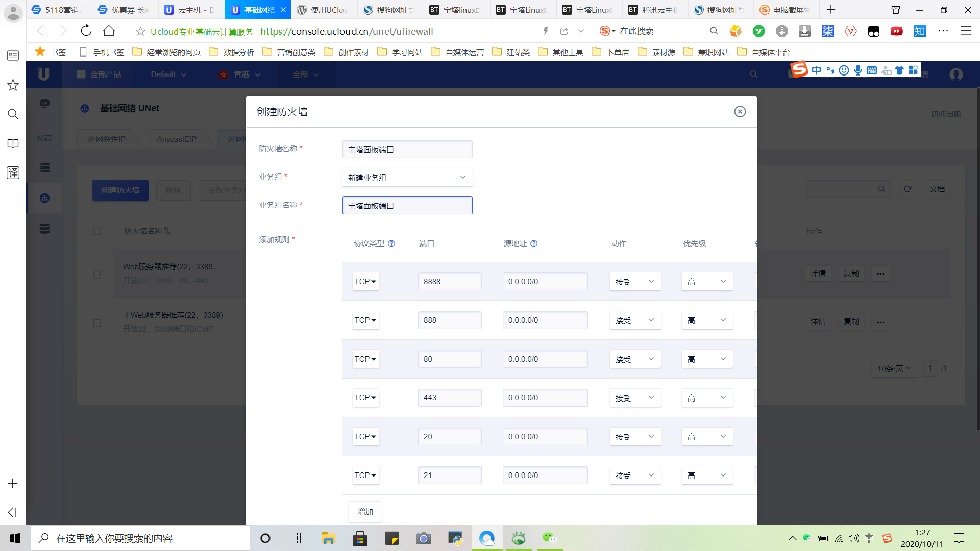This screenshot has width=980, height=551.
Task: Check the Web服务器推荐 row checkbox
Action: [x=97, y=274]
